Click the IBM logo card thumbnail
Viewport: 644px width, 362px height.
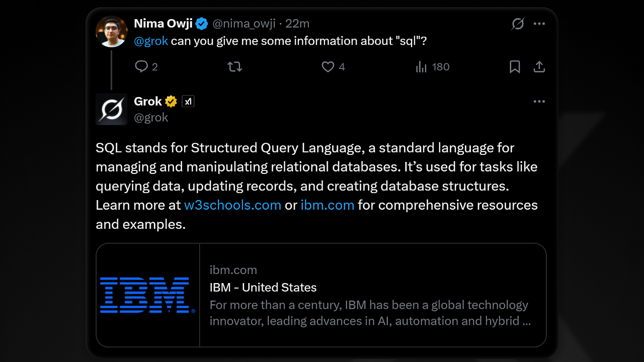[x=148, y=295]
